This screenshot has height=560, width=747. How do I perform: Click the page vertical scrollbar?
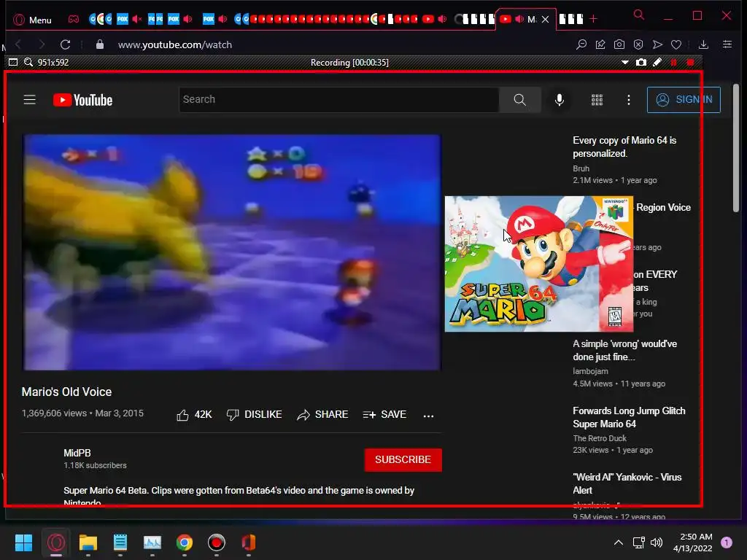point(736,147)
